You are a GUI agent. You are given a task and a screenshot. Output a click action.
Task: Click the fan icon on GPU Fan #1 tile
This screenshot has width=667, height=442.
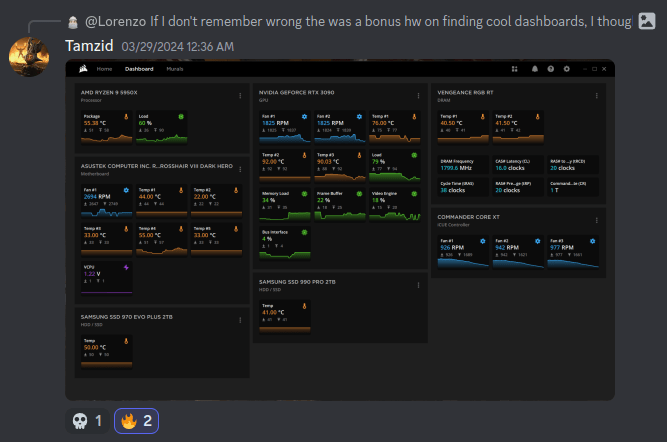pos(304,117)
